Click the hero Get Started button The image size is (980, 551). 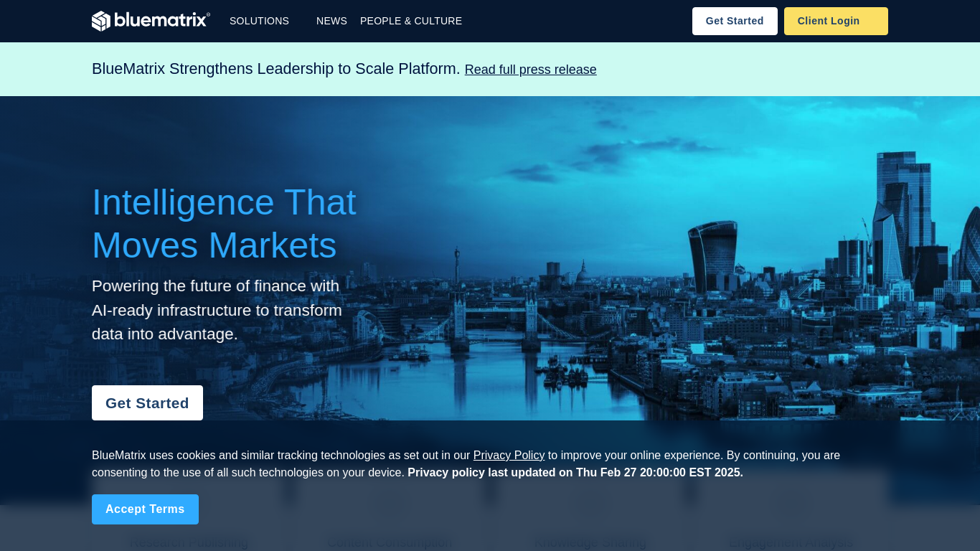(147, 403)
